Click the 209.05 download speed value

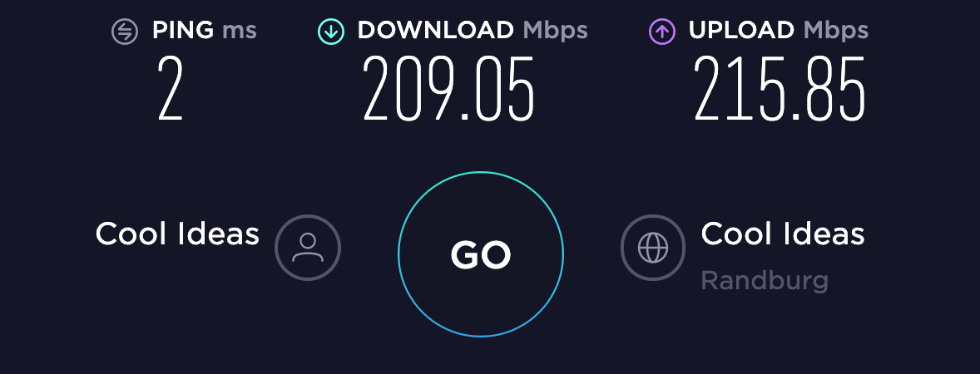tap(448, 89)
